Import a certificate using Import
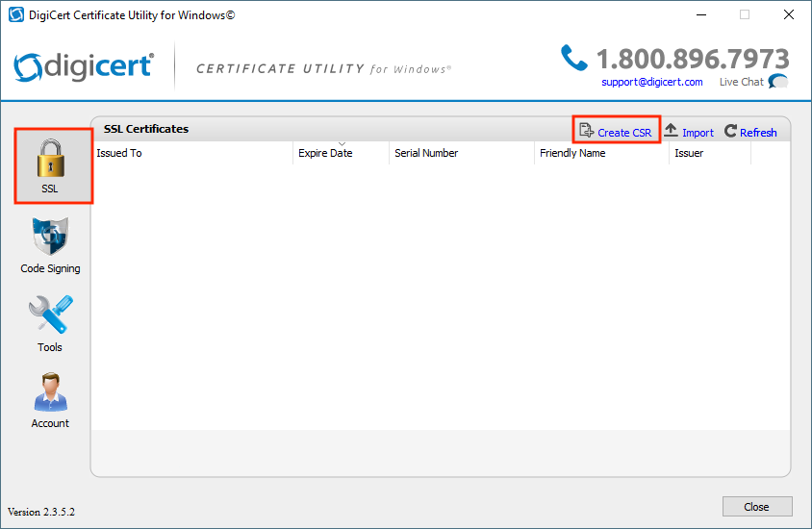This screenshot has height=529, width=812. pos(689,133)
